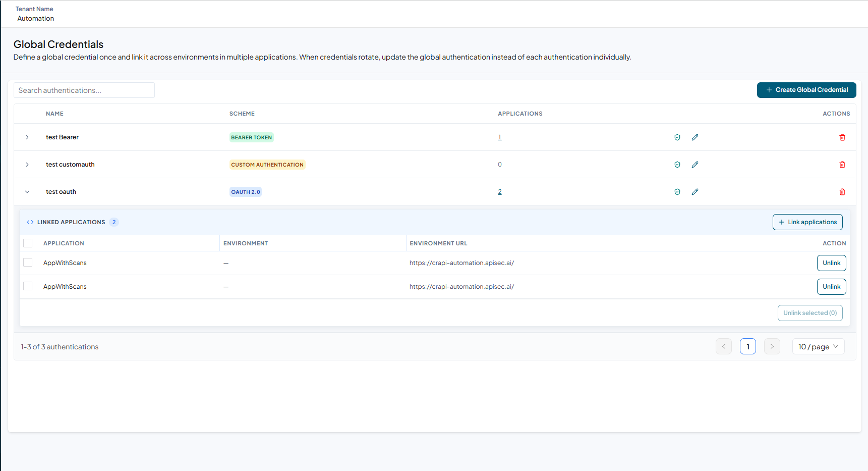This screenshot has height=471, width=868.
Task: Click the test oauth name
Action: click(61, 192)
